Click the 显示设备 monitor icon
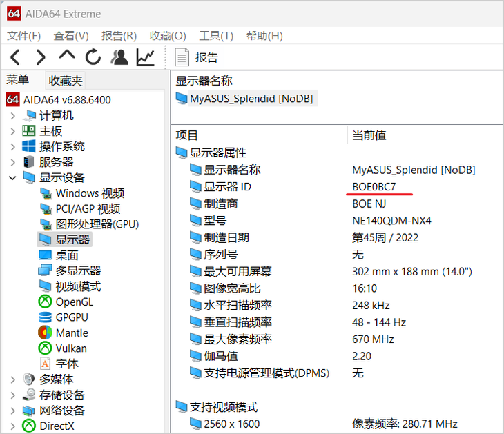The height and width of the screenshot is (434, 504). pyautogui.click(x=29, y=177)
